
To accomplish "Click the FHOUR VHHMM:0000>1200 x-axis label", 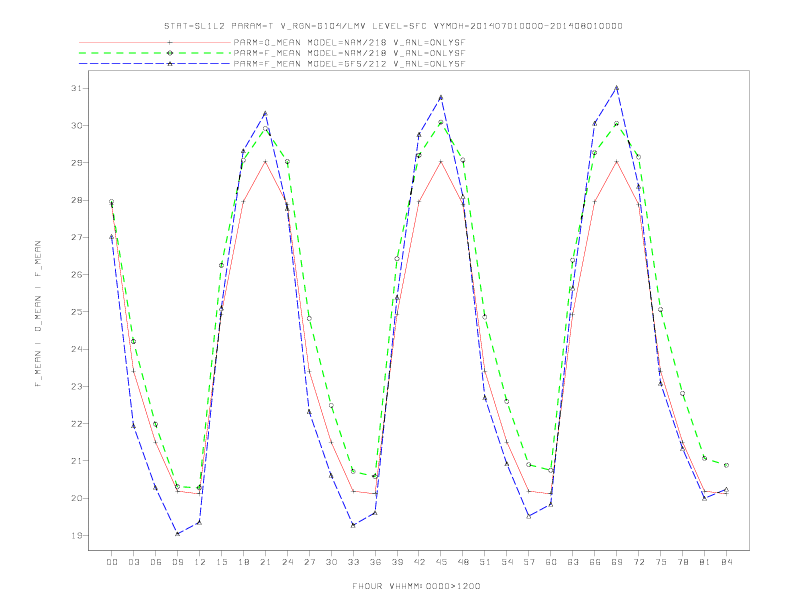I will [x=416, y=586].
